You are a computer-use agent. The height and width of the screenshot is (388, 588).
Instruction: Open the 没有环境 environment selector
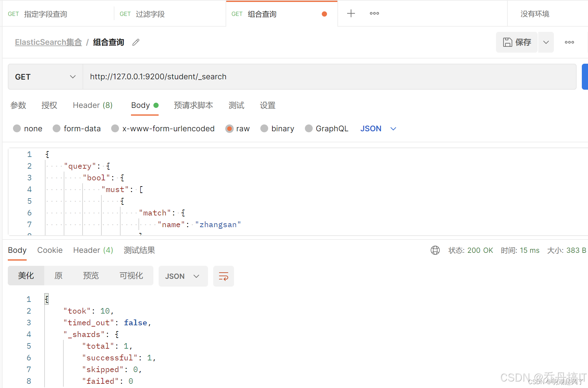tap(535, 14)
